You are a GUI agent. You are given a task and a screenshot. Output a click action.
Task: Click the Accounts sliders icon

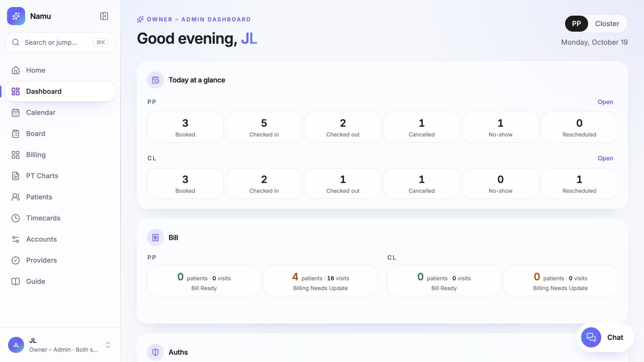16,239
